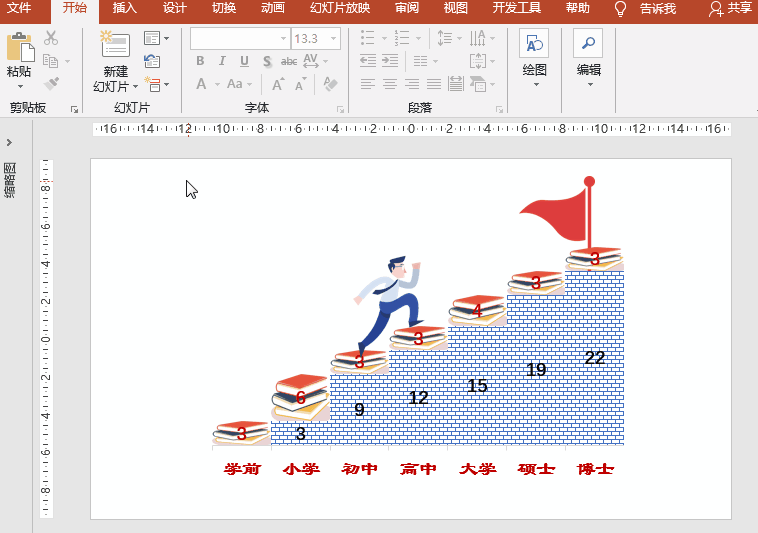Click the Copy icon

[x=50, y=61]
